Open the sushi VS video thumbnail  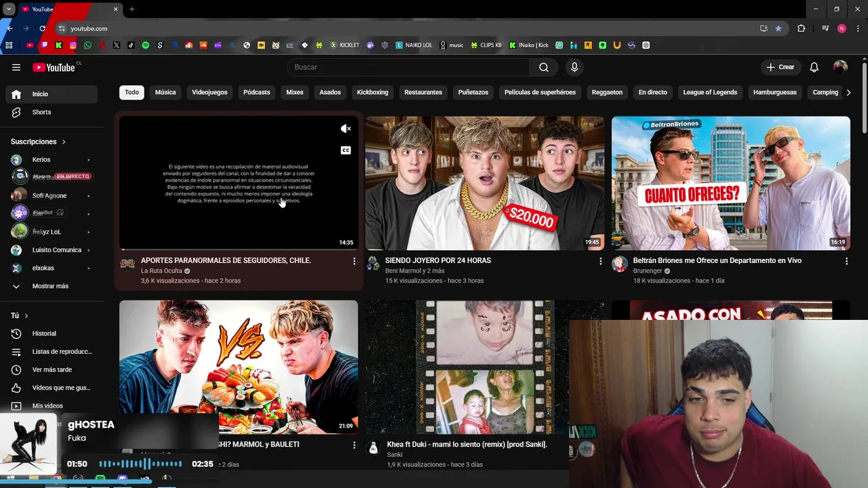coord(239,367)
